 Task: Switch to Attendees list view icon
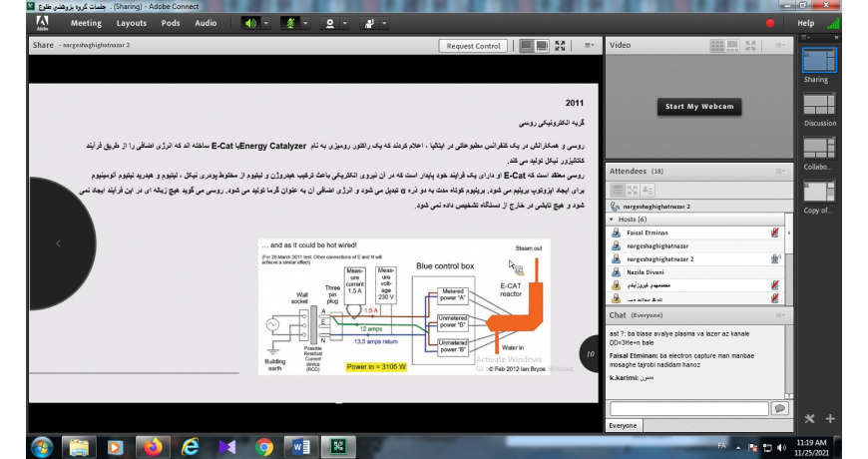(x=618, y=190)
